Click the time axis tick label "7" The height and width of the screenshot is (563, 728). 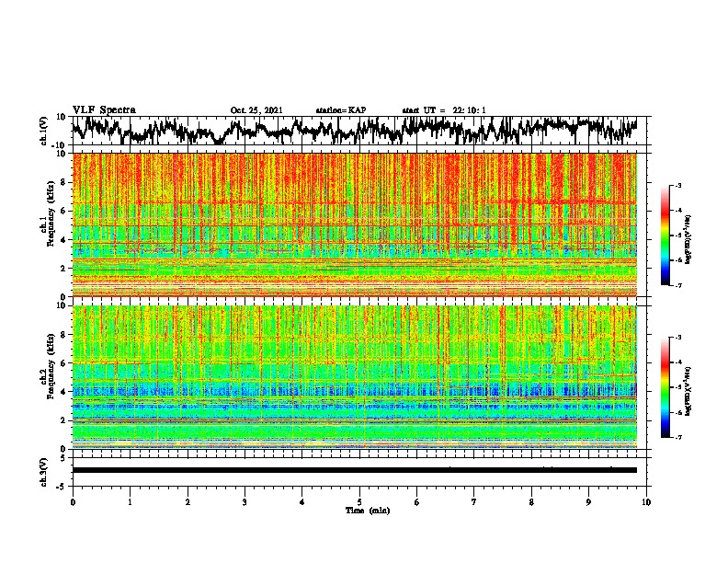(474, 502)
